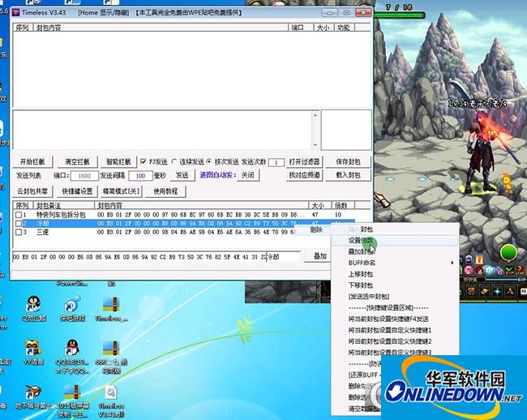Click the up arrow of the packet detail scrollbar
This screenshot has width=527, height=420.
click(x=315, y=115)
